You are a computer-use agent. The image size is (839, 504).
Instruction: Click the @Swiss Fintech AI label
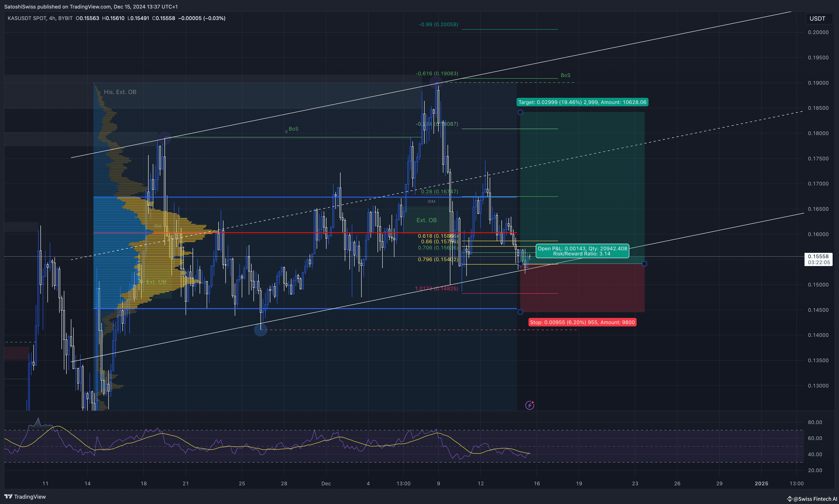coord(815,498)
